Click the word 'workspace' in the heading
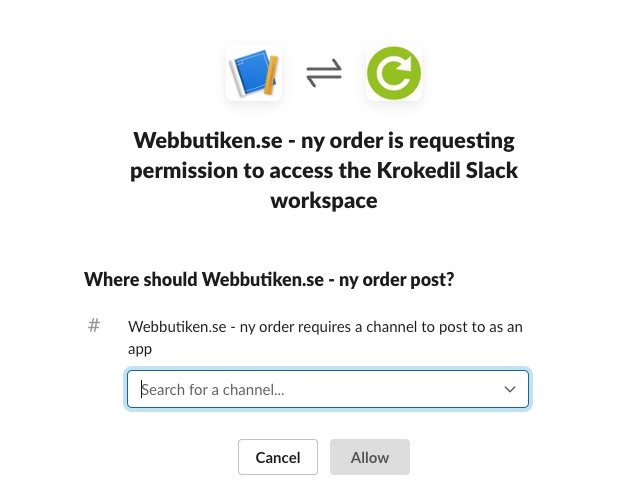The height and width of the screenshot is (498, 620). click(x=324, y=200)
